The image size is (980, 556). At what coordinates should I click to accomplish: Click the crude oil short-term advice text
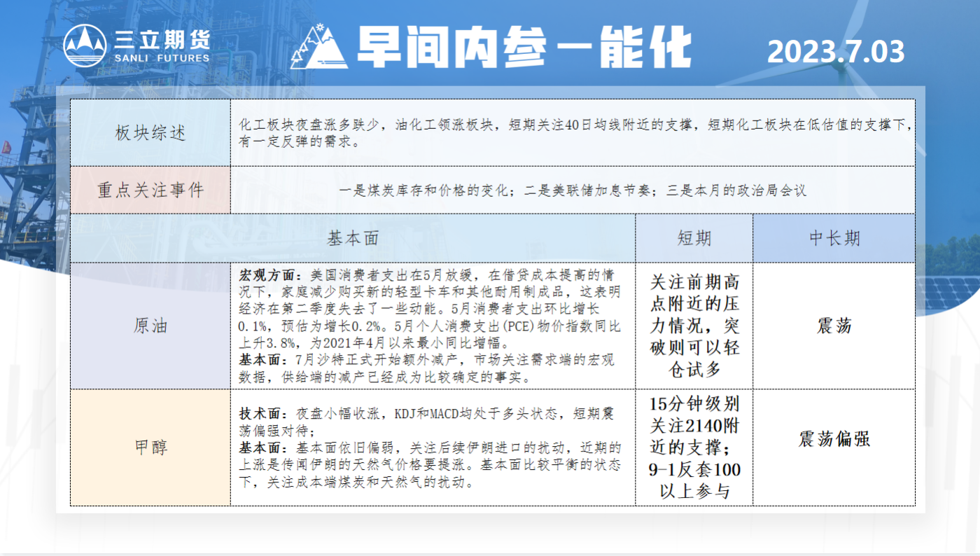click(694, 326)
